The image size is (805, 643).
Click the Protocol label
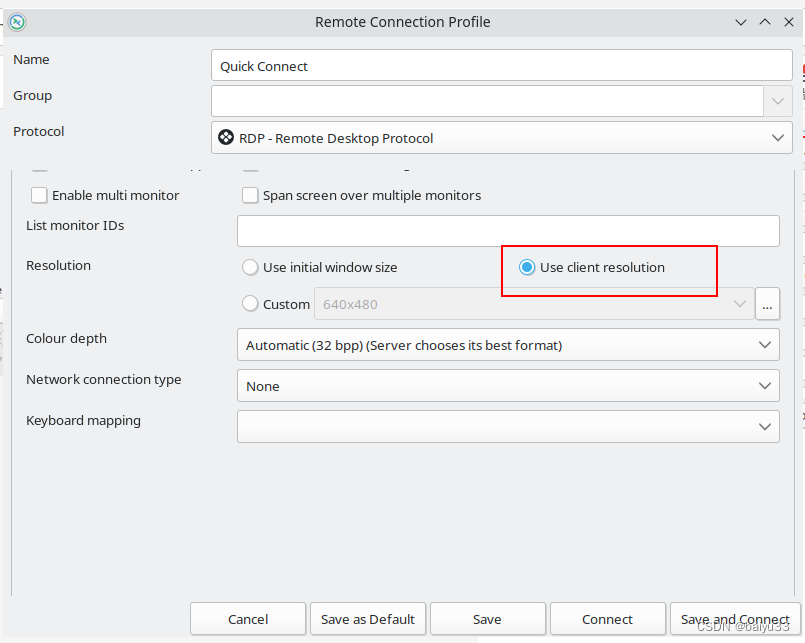(x=39, y=131)
